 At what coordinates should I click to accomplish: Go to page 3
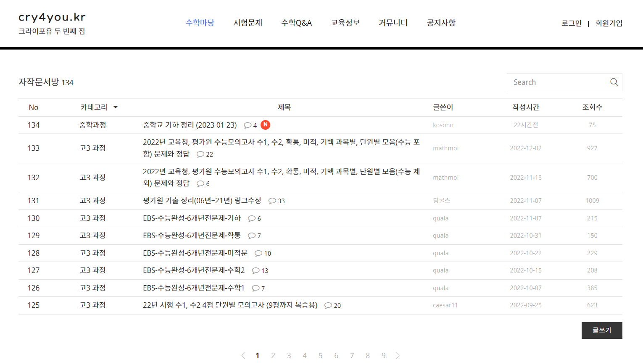coord(289,356)
